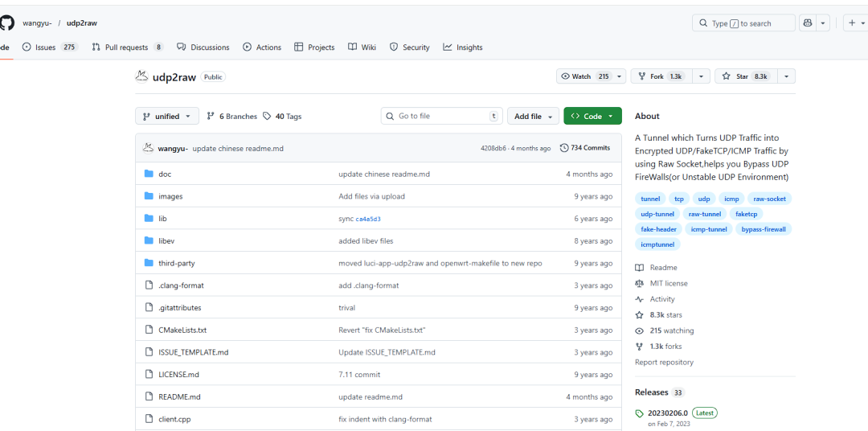Screen dimensions: 868x431
Task: Open the Issues tab
Action: coord(50,47)
